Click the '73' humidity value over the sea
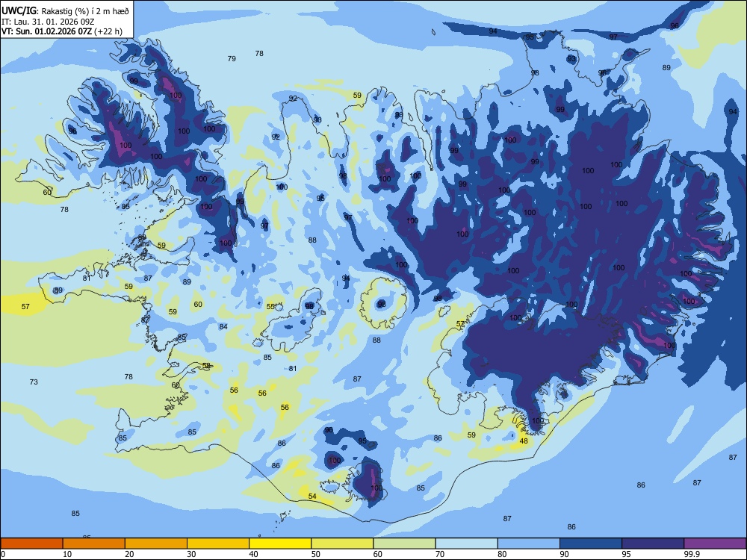 [34, 382]
